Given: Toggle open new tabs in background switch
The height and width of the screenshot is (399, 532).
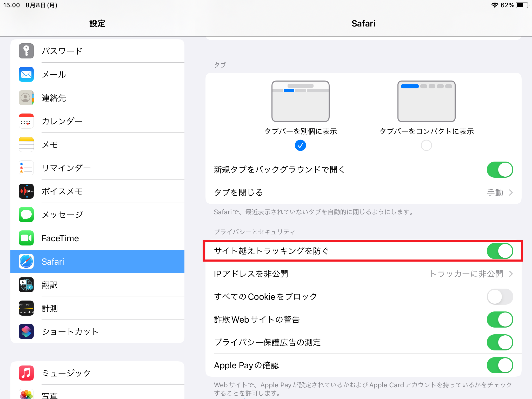Looking at the screenshot, I should 500,170.
